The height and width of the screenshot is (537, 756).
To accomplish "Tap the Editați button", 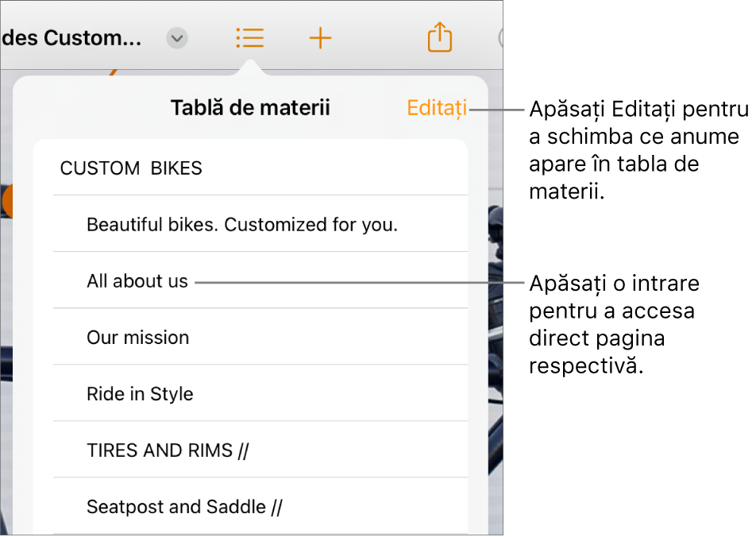I will coord(437,108).
